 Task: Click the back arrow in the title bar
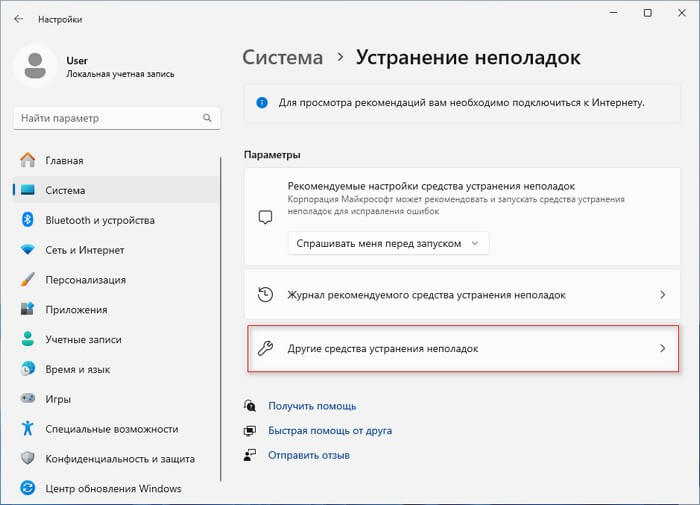pyautogui.click(x=18, y=19)
